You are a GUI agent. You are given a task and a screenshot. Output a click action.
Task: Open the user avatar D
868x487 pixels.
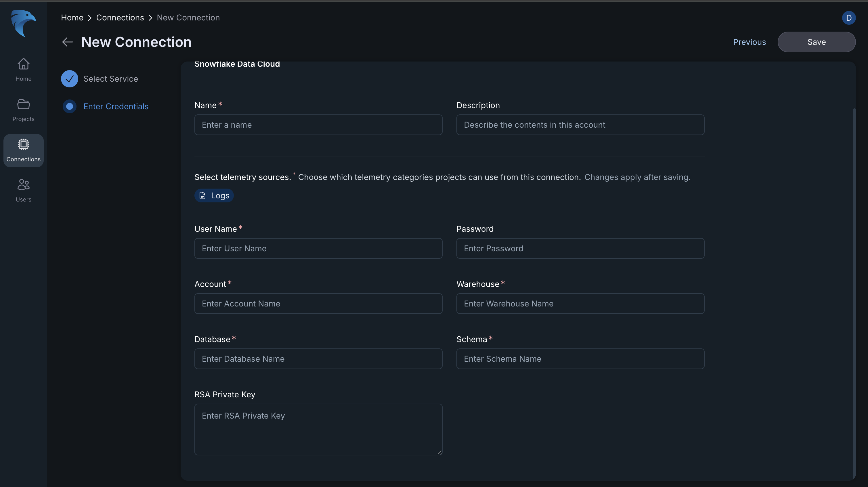click(848, 18)
